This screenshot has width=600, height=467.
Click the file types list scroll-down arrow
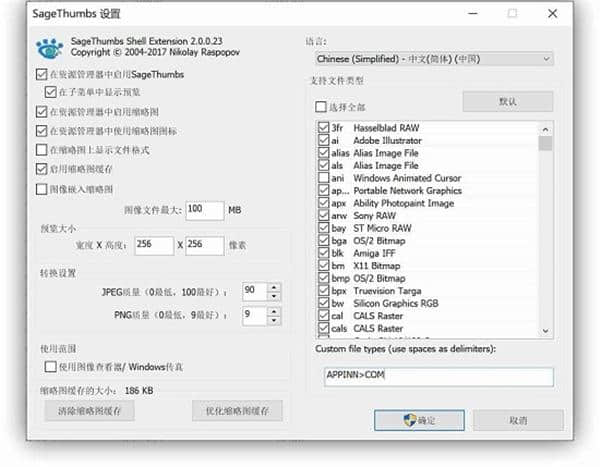pyautogui.click(x=545, y=331)
